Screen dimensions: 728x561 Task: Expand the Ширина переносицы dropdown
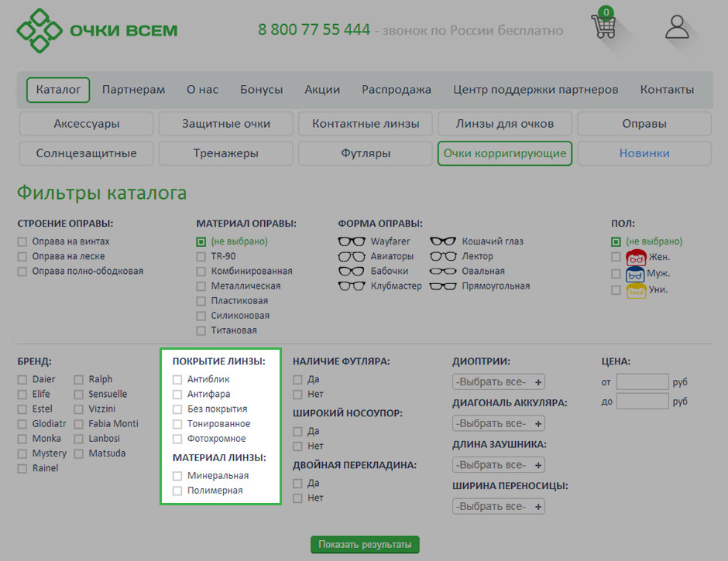[498, 507]
